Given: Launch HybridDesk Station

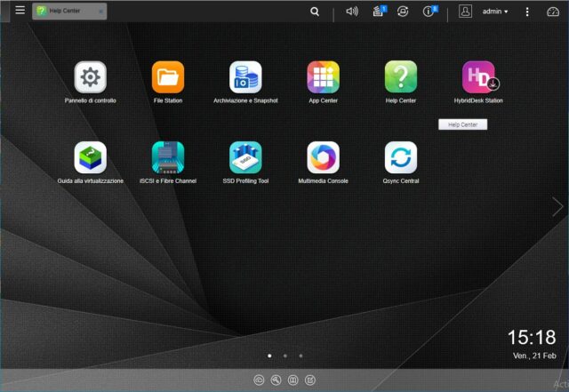Looking at the screenshot, I should tap(478, 77).
